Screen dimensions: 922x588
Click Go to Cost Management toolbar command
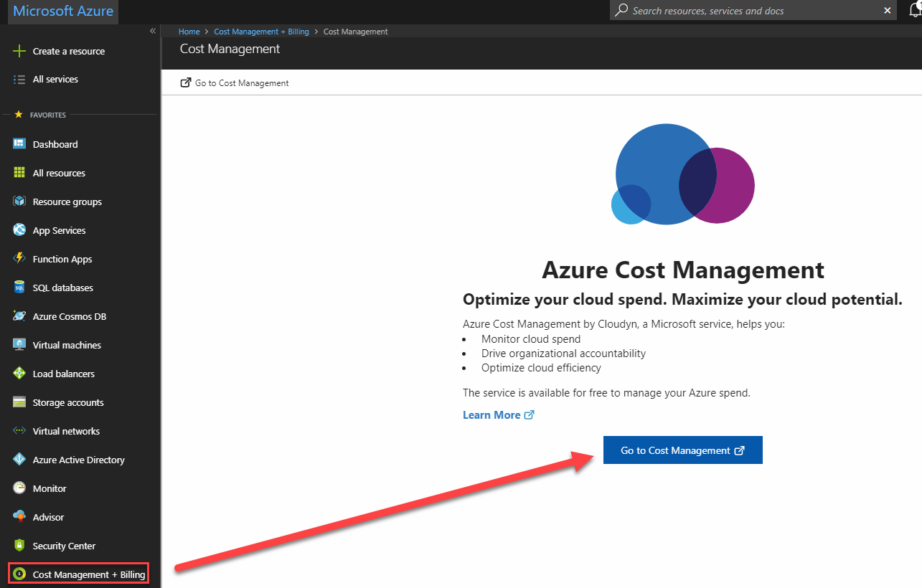pos(235,83)
